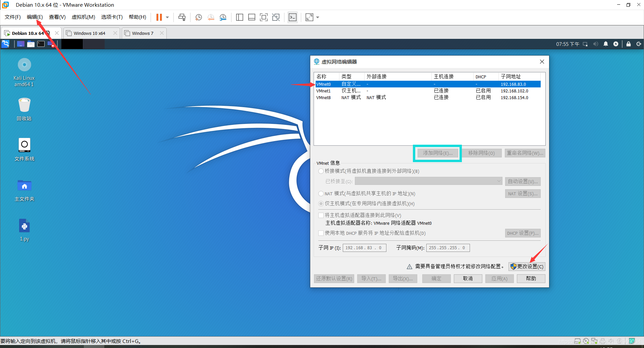Click the Unity mode toolbar icon
Image resolution: width=644 pixels, height=348 pixels.
(276, 17)
